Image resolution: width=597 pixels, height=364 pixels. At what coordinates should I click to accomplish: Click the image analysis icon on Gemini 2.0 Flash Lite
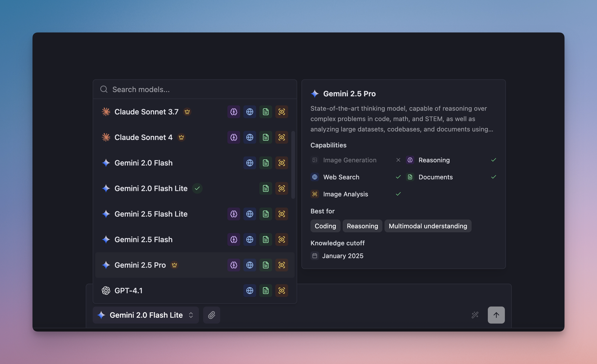[282, 188]
